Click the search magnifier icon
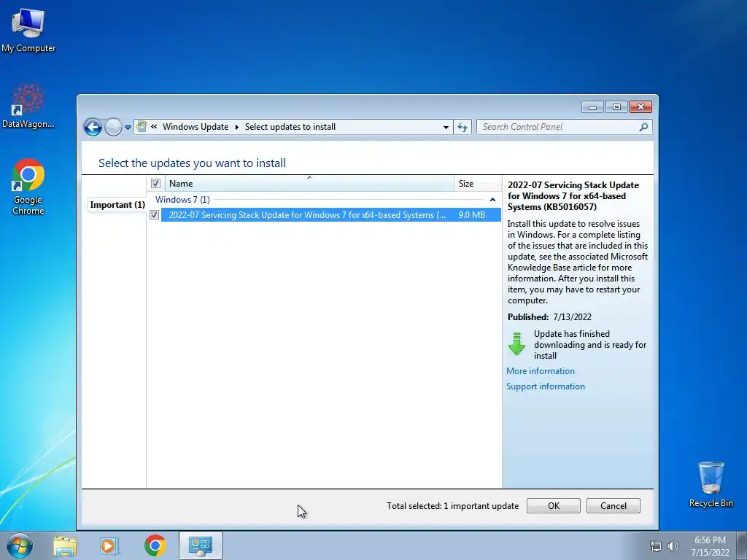This screenshot has height=560, width=747. (x=643, y=127)
